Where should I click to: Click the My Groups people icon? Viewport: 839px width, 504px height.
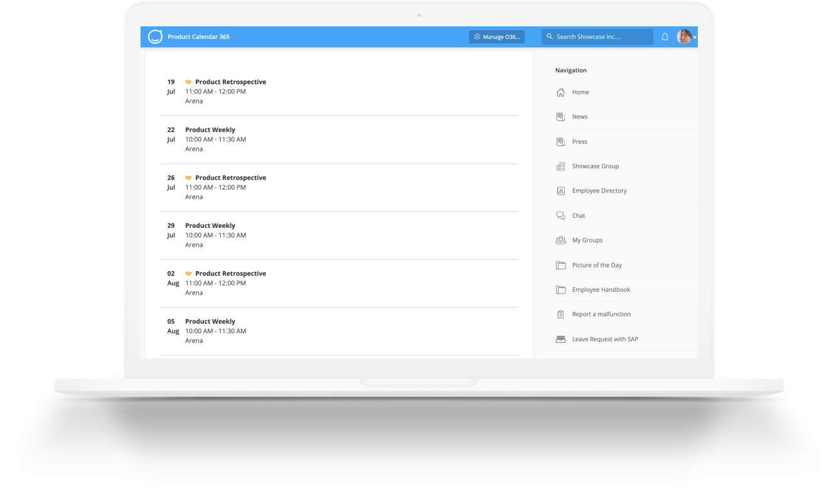560,240
